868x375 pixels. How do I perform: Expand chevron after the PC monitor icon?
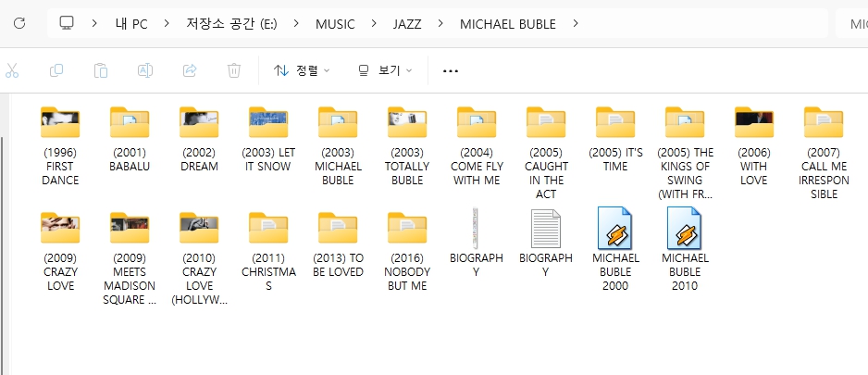94,23
